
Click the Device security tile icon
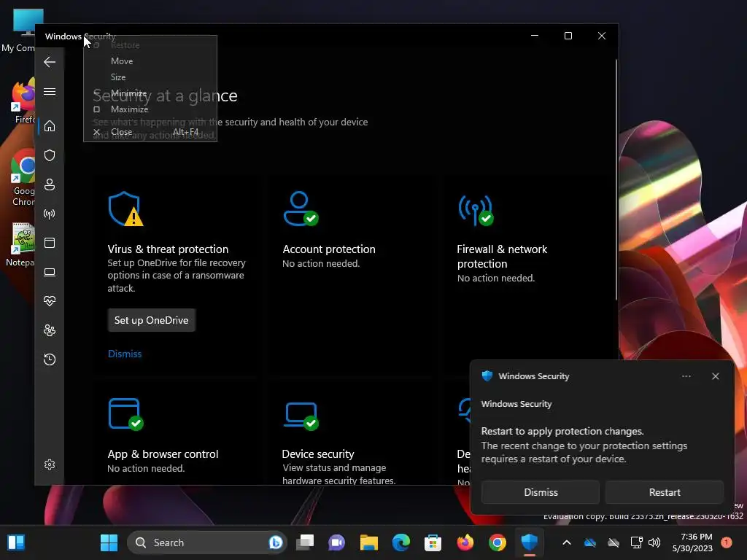[x=301, y=416]
